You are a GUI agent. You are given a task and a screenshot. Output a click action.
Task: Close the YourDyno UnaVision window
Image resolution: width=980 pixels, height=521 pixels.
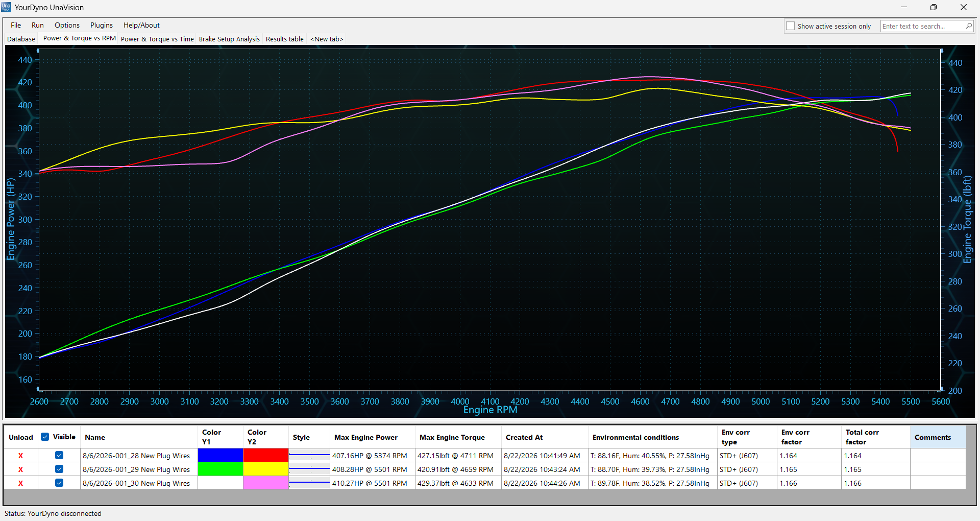click(964, 7)
